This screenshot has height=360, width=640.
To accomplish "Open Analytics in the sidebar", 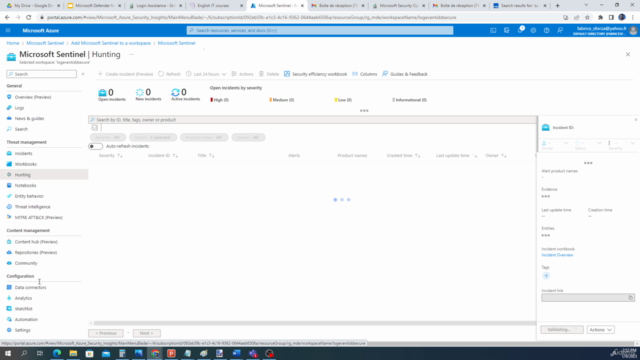I will (x=23, y=298).
